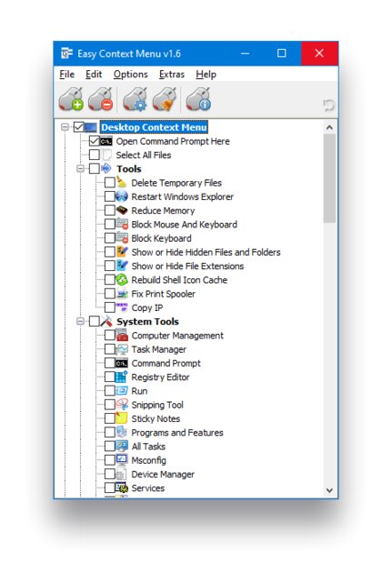Click the Reduce Memory chip icon
Screen dimensions: 392x573
tap(121, 210)
